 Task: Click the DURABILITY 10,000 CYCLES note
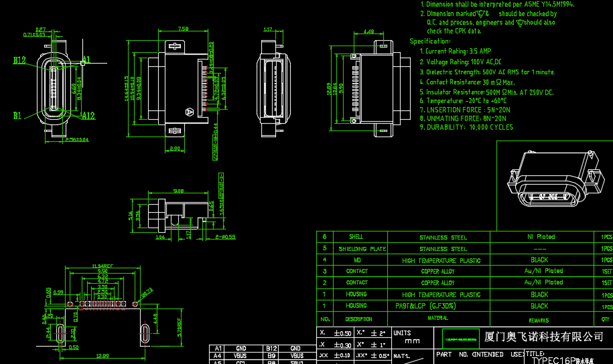pos(466,127)
